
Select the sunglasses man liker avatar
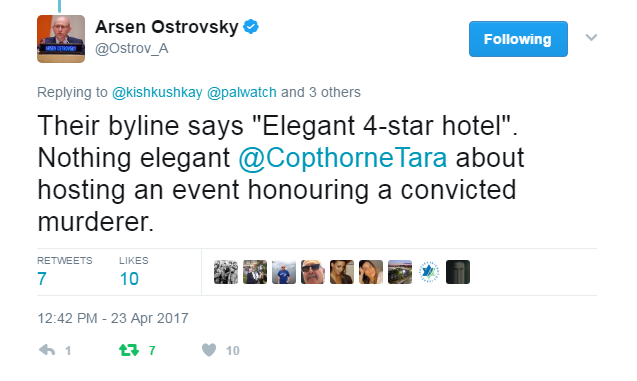[x=313, y=272]
